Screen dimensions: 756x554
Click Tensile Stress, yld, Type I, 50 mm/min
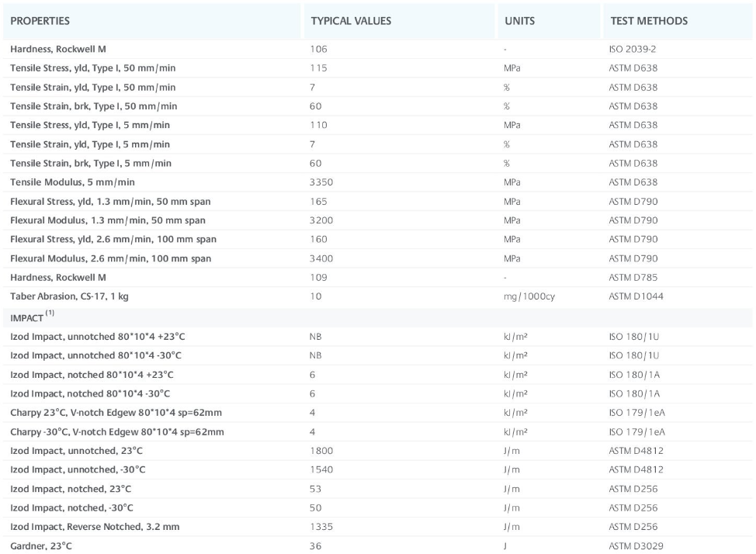click(x=93, y=68)
